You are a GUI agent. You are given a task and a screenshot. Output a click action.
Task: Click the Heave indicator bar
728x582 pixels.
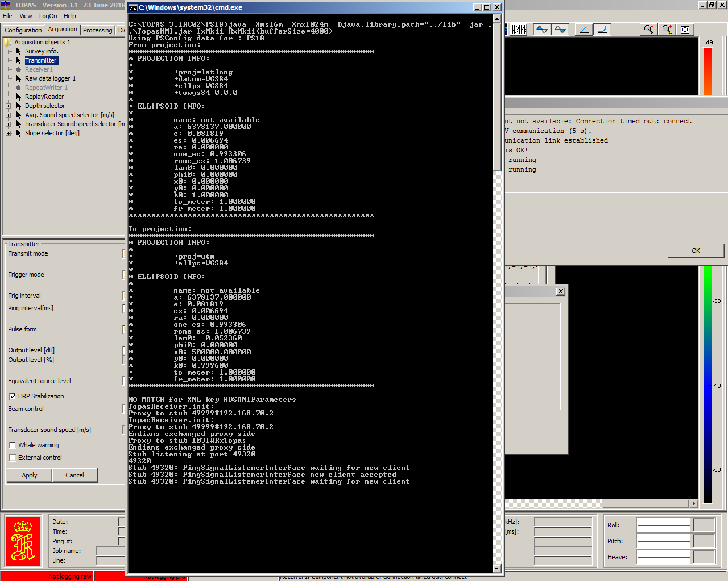664,557
